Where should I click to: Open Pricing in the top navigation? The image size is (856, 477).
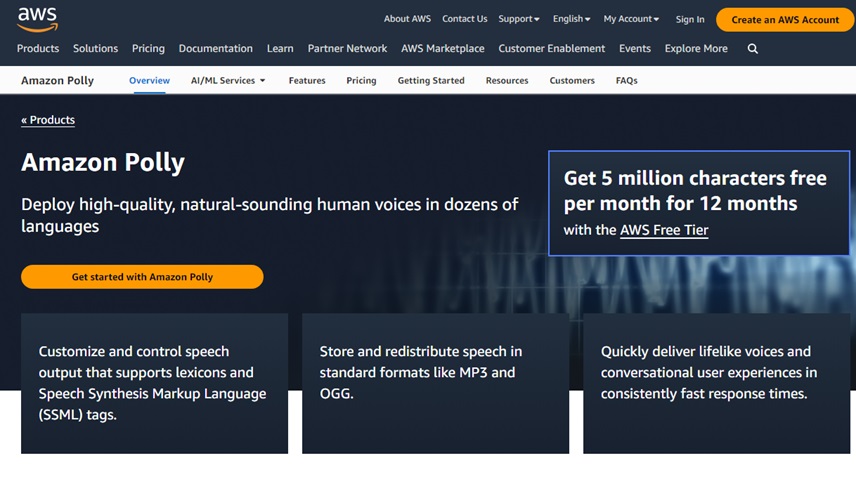coord(148,49)
